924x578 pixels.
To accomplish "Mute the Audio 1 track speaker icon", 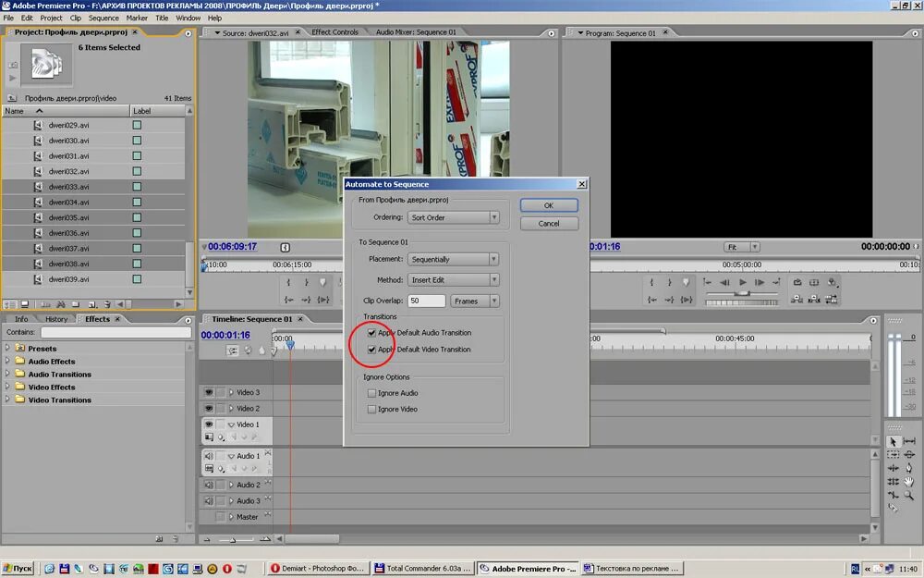I will pyautogui.click(x=209, y=456).
